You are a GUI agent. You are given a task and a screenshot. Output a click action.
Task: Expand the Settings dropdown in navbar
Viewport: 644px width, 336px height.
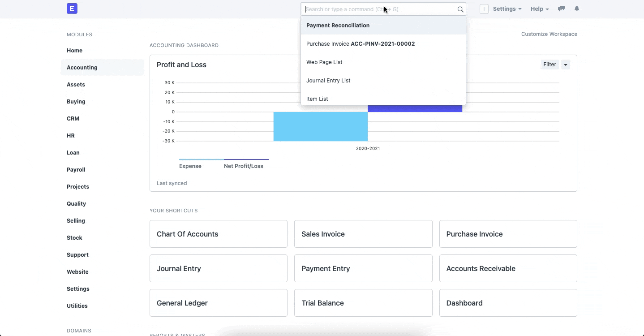(x=507, y=9)
